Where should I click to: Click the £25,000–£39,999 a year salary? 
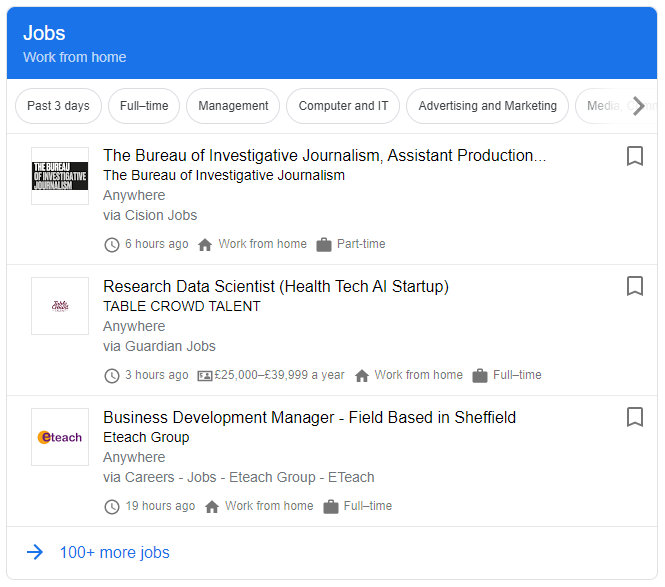[279, 375]
